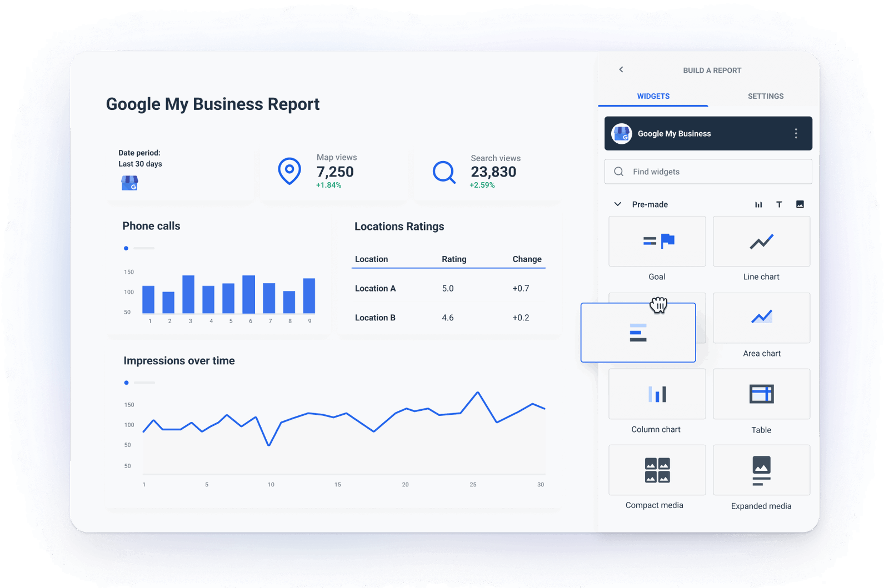Viewport: 889px width, 588px height.
Task: Collapse the Pre-made widgets section
Action: (617, 204)
